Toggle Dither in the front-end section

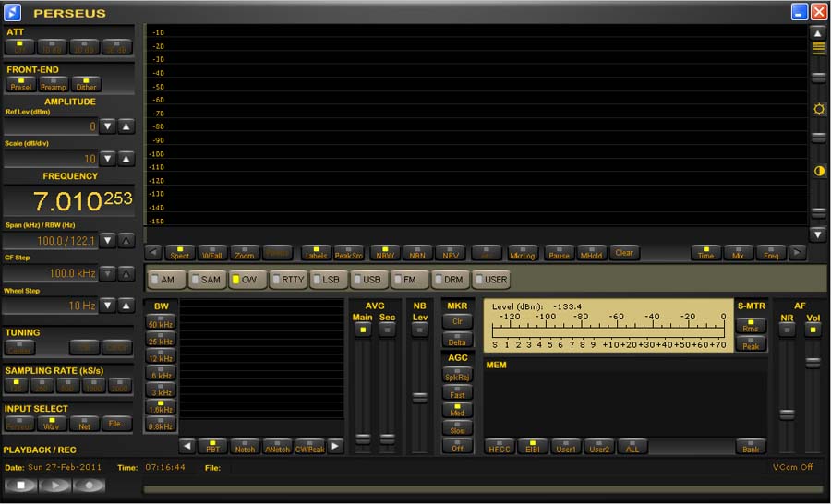click(86, 84)
